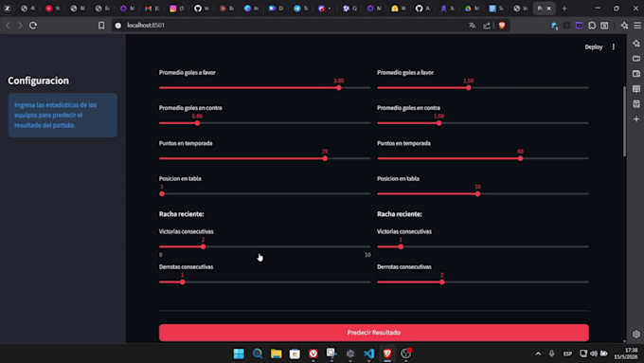Click the browser forward arrow

(20, 26)
